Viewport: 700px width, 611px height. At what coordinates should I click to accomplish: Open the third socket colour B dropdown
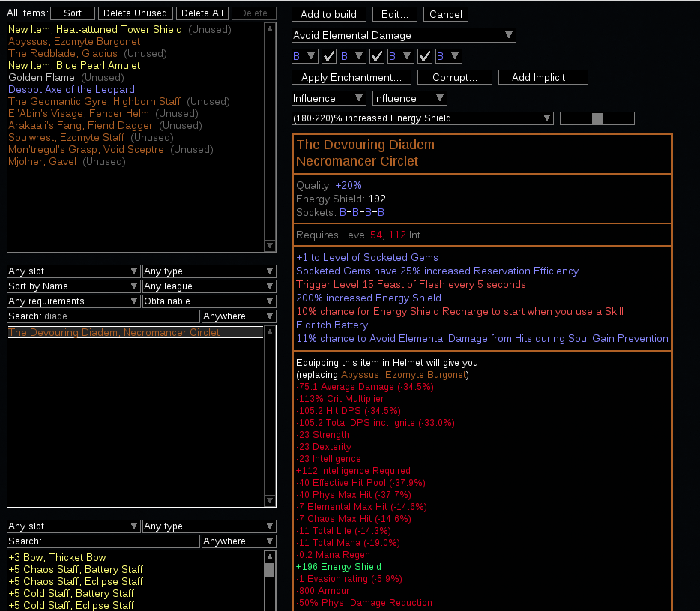point(401,56)
